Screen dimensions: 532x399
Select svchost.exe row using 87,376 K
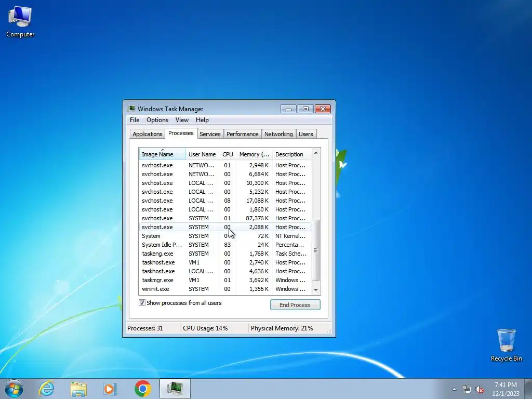point(225,218)
